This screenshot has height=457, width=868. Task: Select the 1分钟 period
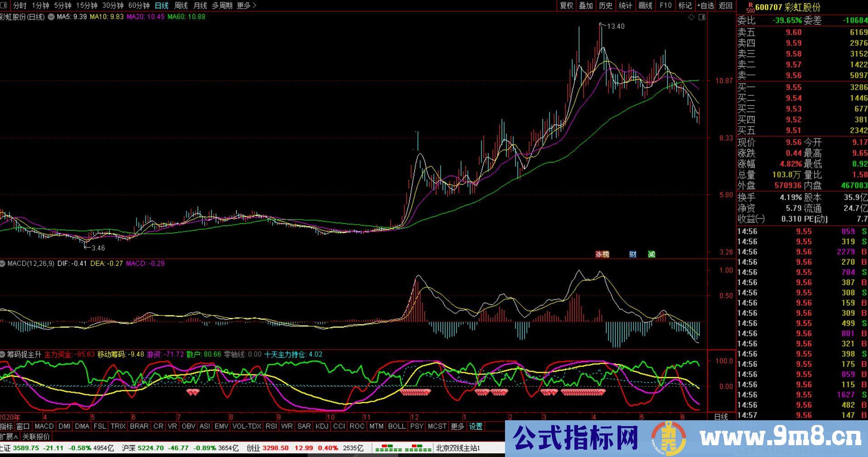point(40,5)
